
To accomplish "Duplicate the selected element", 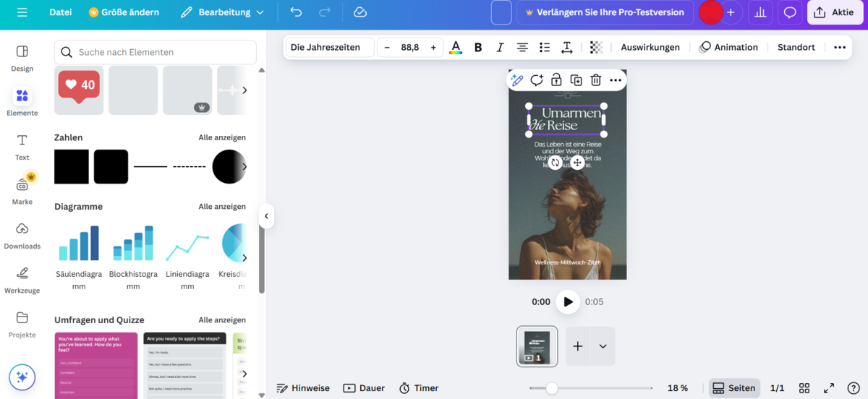I will click(576, 80).
